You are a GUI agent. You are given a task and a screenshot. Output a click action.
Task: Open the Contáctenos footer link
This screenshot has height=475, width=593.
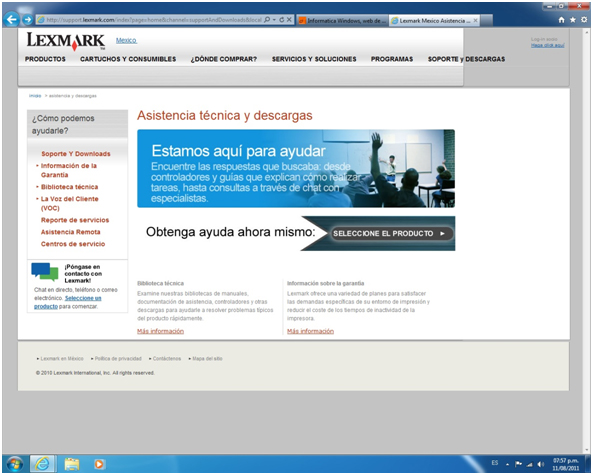[167, 359]
